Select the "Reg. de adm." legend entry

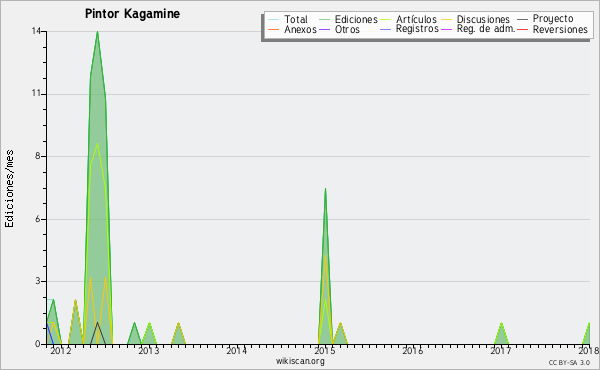[x=478, y=29]
